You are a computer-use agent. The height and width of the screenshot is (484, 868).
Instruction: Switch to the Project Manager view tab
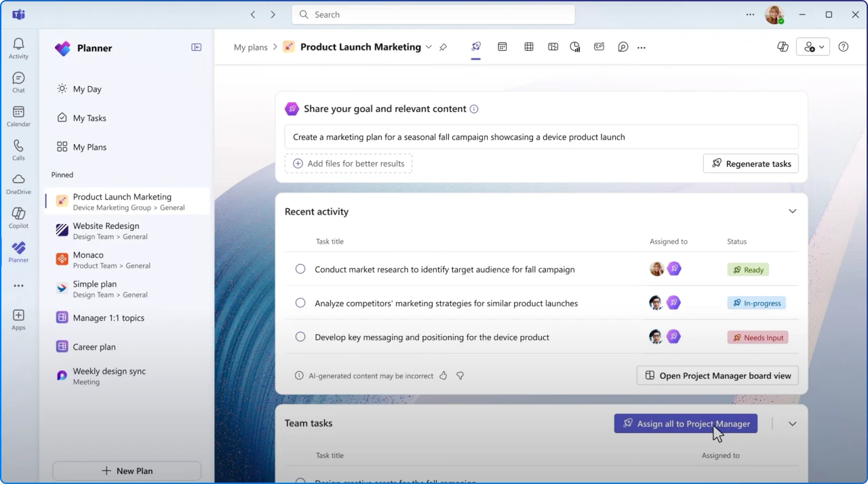coord(476,47)
